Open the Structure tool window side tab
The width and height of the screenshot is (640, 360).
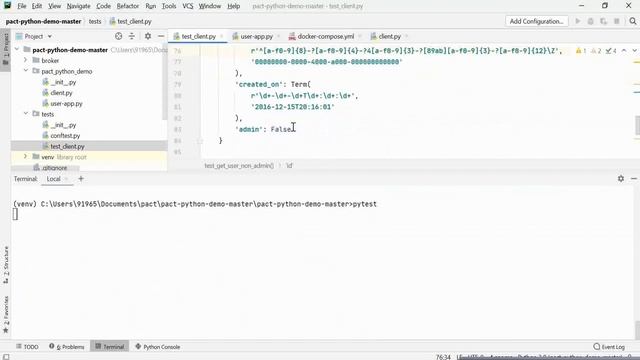click(6, 264)
